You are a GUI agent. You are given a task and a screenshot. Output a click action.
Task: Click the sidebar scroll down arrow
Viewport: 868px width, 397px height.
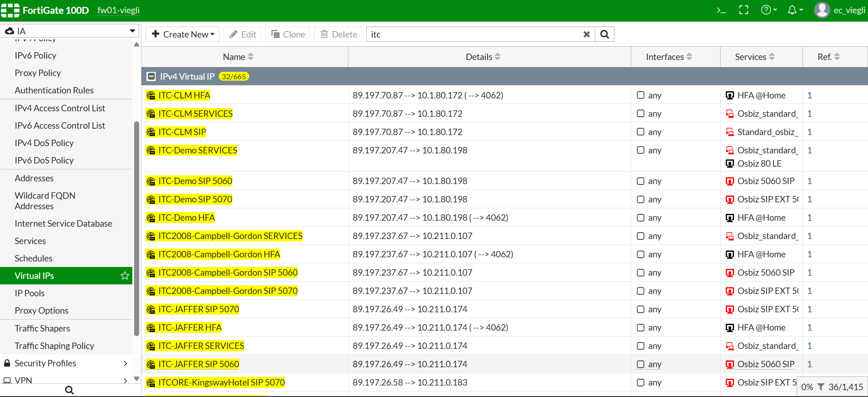pos(136,379)
